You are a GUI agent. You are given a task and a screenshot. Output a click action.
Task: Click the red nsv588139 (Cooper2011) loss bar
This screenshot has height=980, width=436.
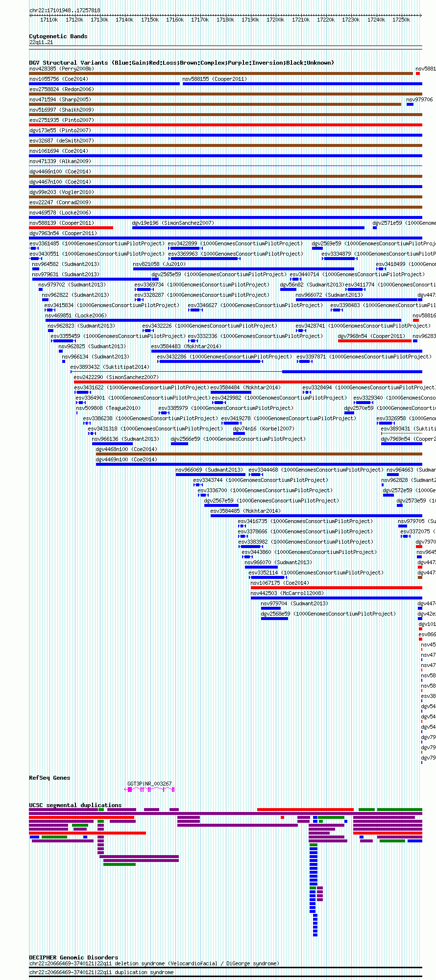click(71, 228)
